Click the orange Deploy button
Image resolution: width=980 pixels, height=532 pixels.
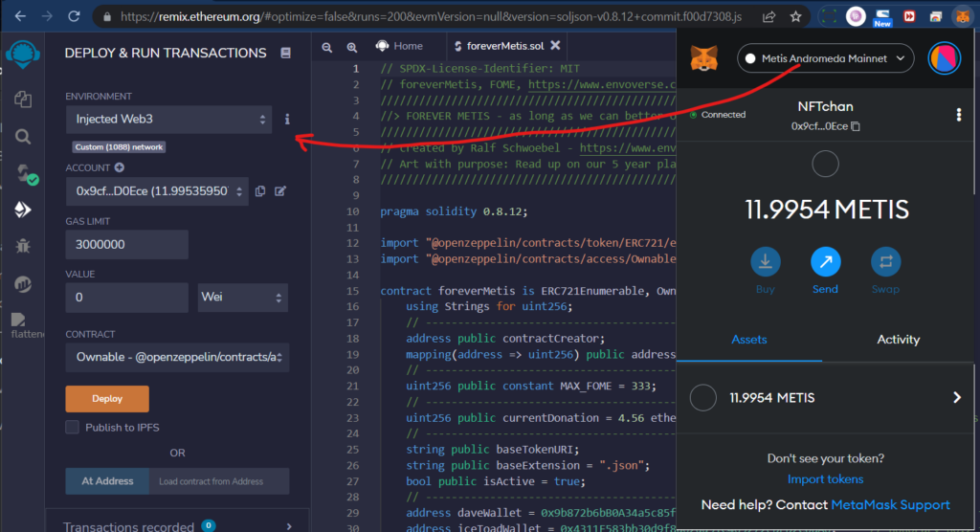click(107, 399)
